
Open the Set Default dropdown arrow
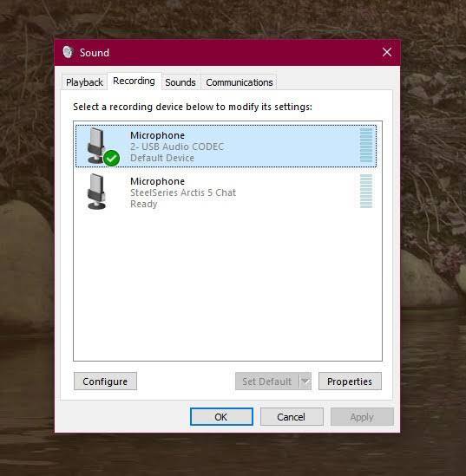(x=305, y=381)
